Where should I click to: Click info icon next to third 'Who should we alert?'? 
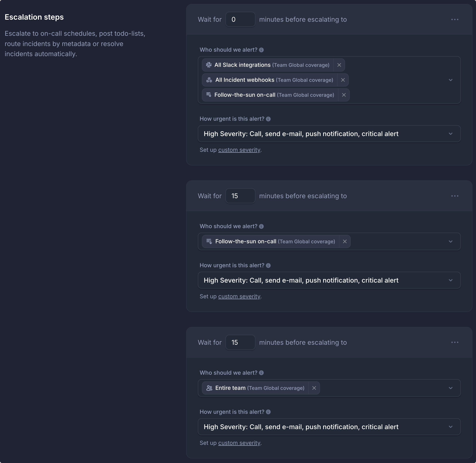(x=261, y=373)
